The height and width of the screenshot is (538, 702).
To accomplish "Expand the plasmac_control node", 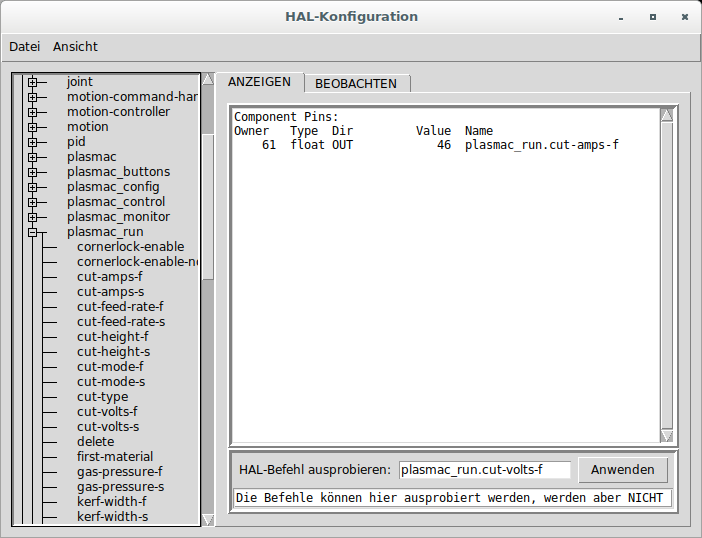I will click(x=32, y=202).
